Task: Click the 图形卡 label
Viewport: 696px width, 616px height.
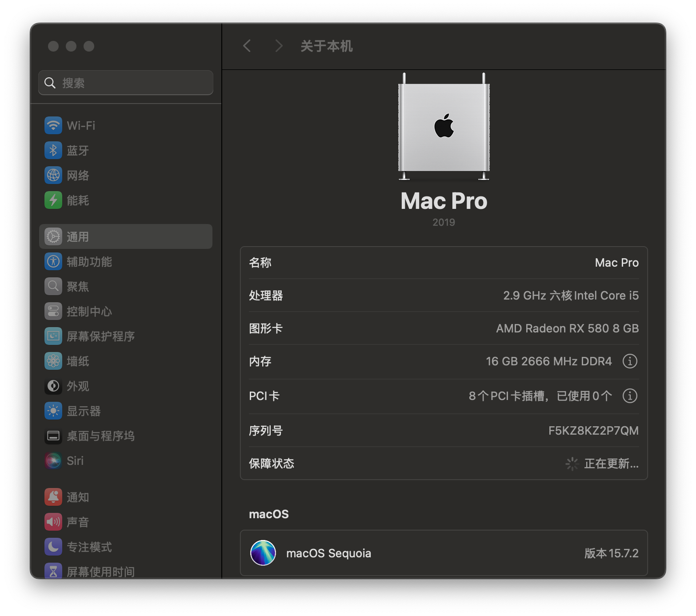Action: [266, 328]
